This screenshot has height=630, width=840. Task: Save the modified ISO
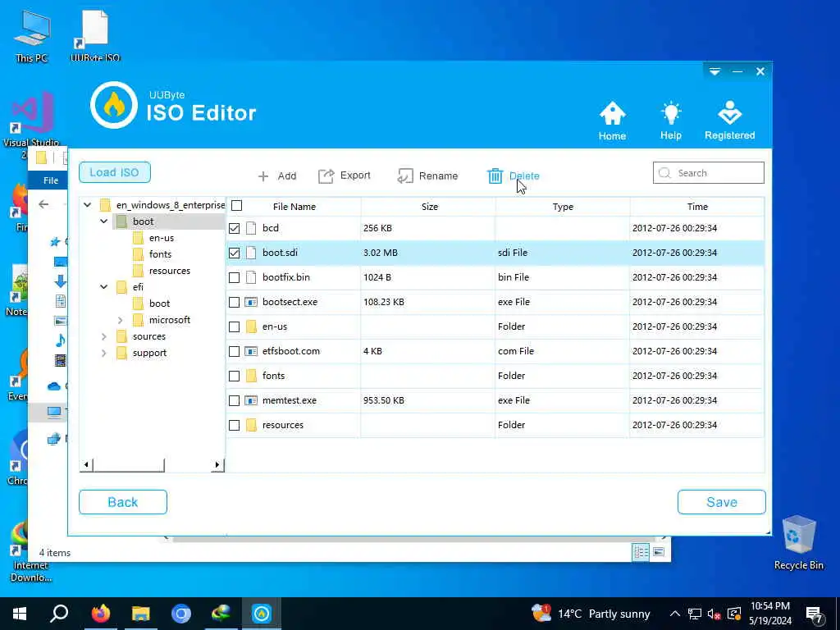tap(722, 502)
